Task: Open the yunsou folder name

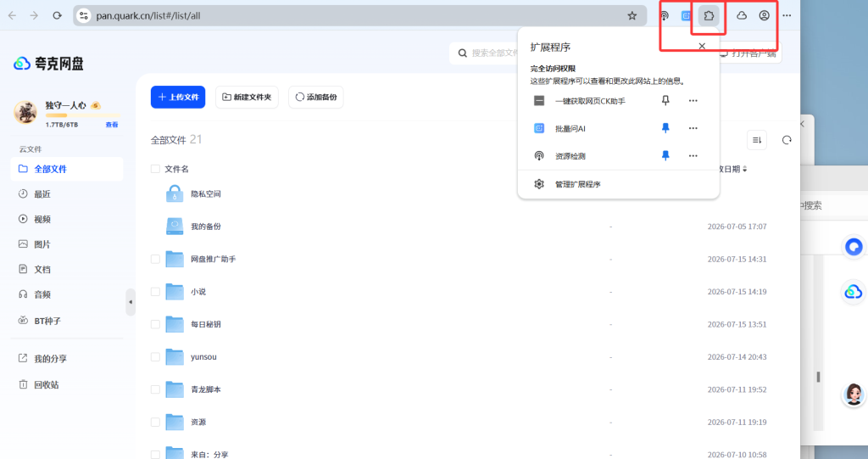Action: point(203,357)
